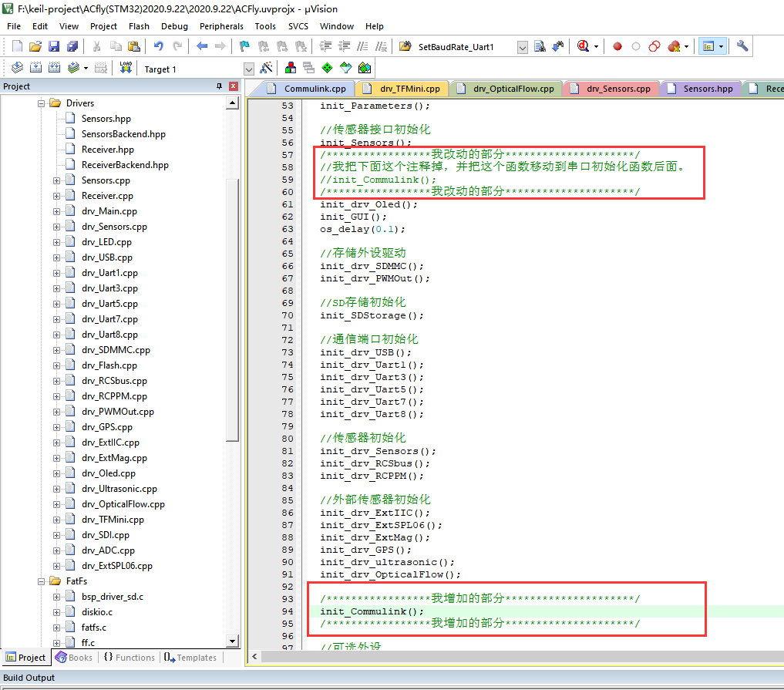This screenshot has height=690, width=784.
Task: Click the Copy icon in toolbar
Action: click(x=116, y=46)
